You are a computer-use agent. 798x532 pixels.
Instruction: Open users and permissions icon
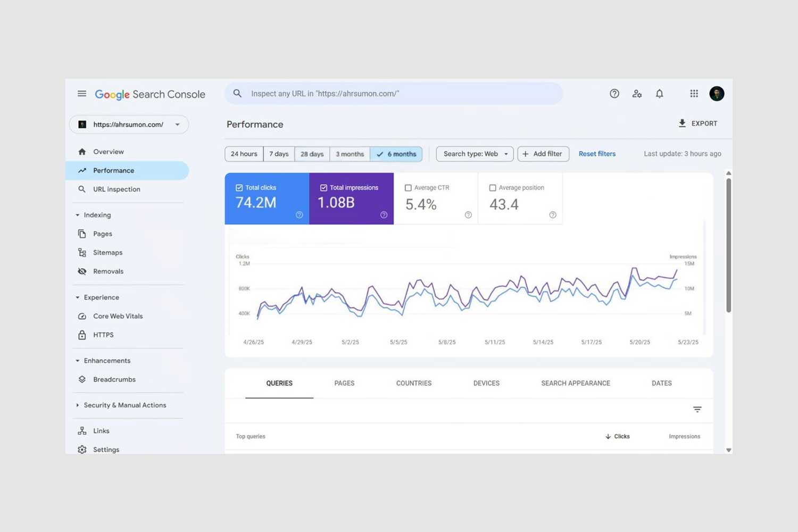tap(637, 94)
